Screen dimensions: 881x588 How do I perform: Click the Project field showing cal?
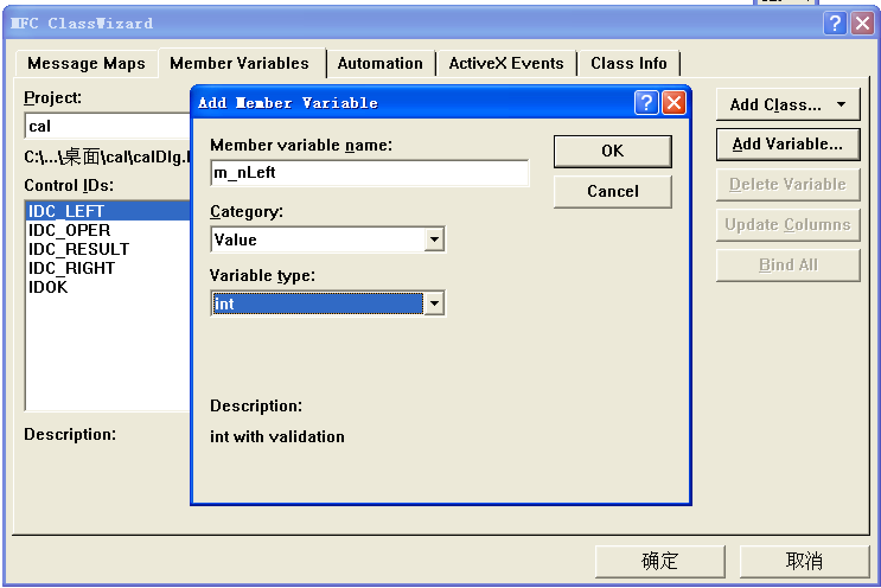107,126
